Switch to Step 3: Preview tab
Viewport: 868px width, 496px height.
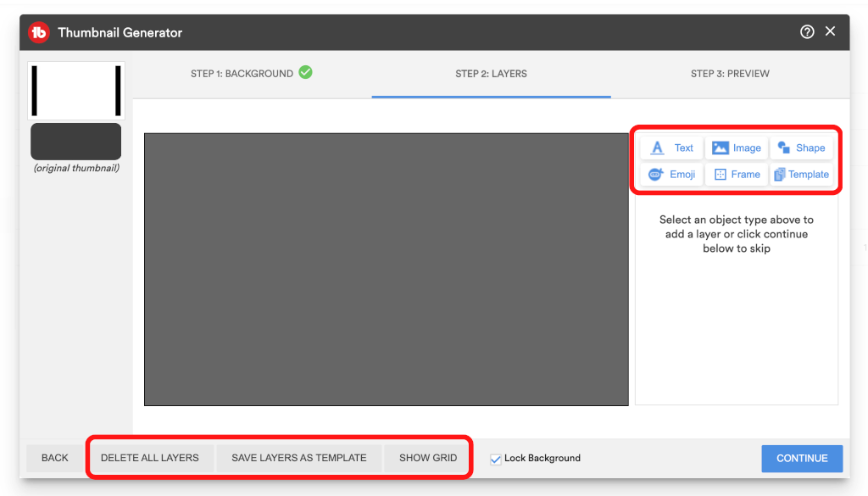[730, 74]
